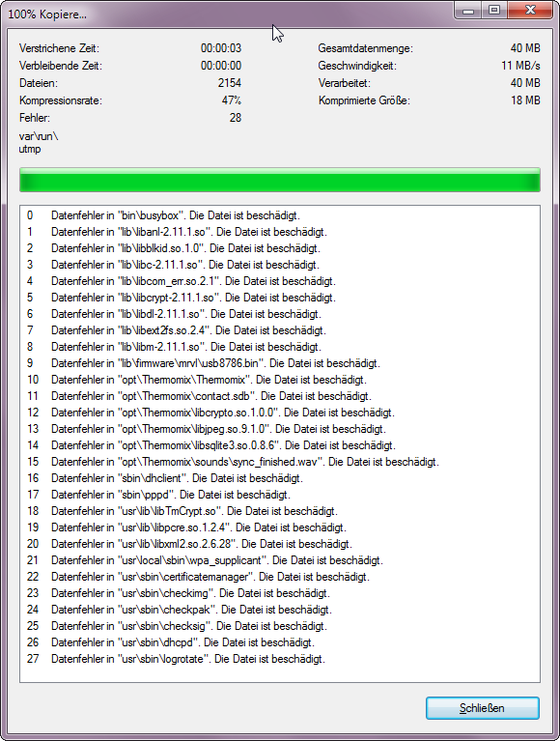Image resolution: width=560 pixels, height=741 pixels.
Task: Select error row "sync_finished.wav"
Action: pyautogui.click(x=280, y=462)
